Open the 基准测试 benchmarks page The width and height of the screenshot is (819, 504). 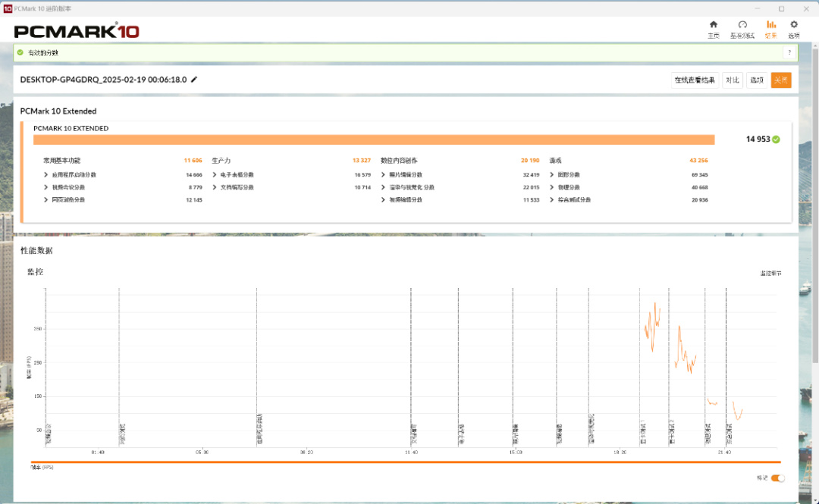click(x=742, y=30)
